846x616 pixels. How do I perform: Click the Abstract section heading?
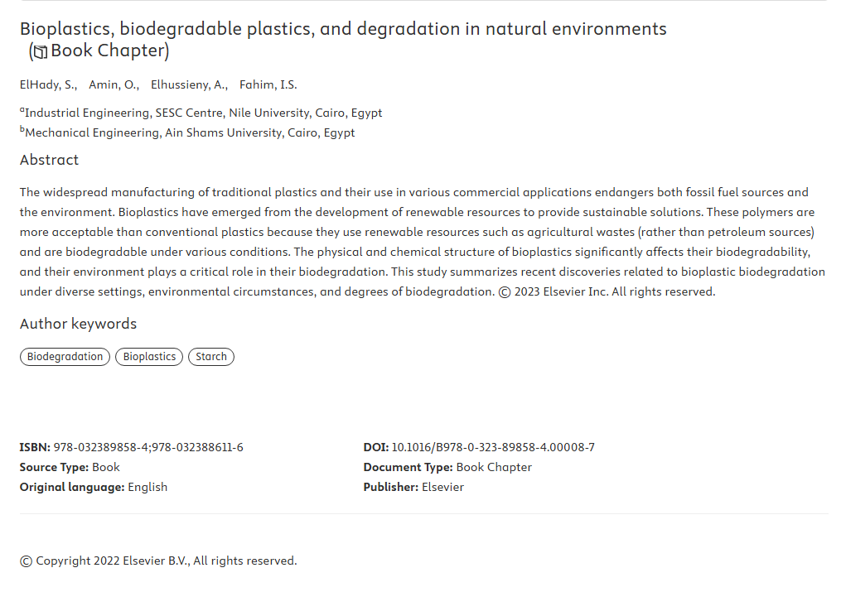pos(49,160)
